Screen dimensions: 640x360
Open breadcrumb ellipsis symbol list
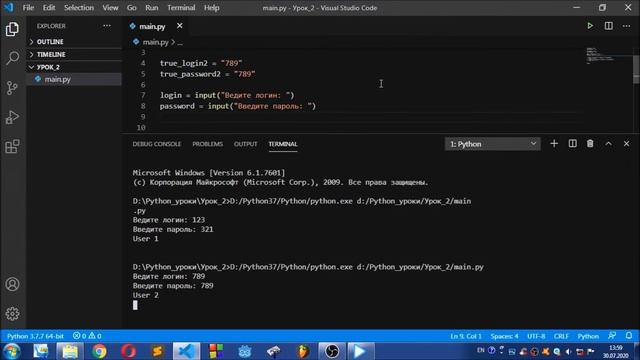tap(180, 42)
